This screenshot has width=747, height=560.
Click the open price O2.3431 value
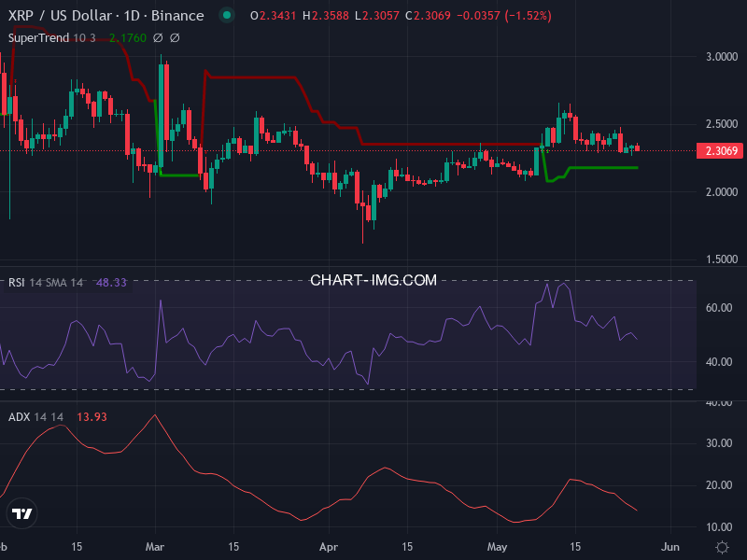(274, 16)
